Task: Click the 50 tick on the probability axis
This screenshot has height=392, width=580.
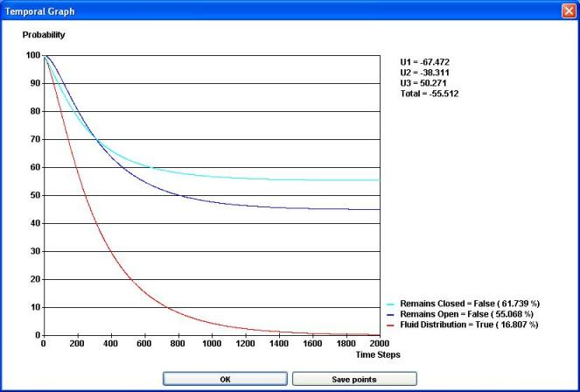Action: (x=34, y=195)
